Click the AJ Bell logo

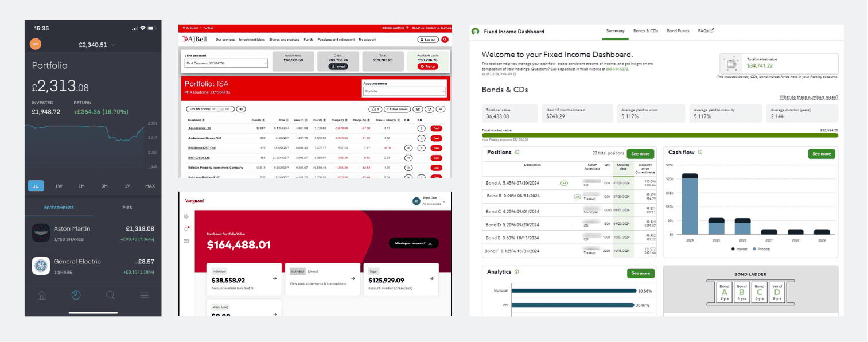click(194, 39)
